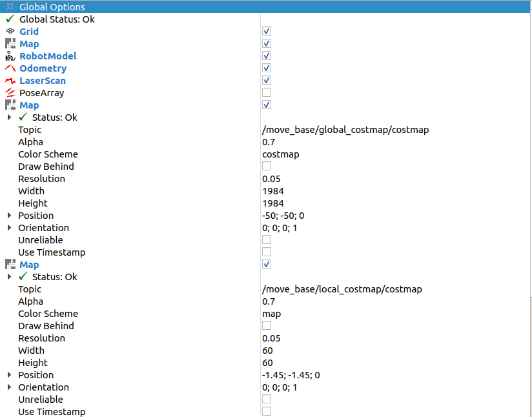Click the PoseArray display icon

click(10, 93)
